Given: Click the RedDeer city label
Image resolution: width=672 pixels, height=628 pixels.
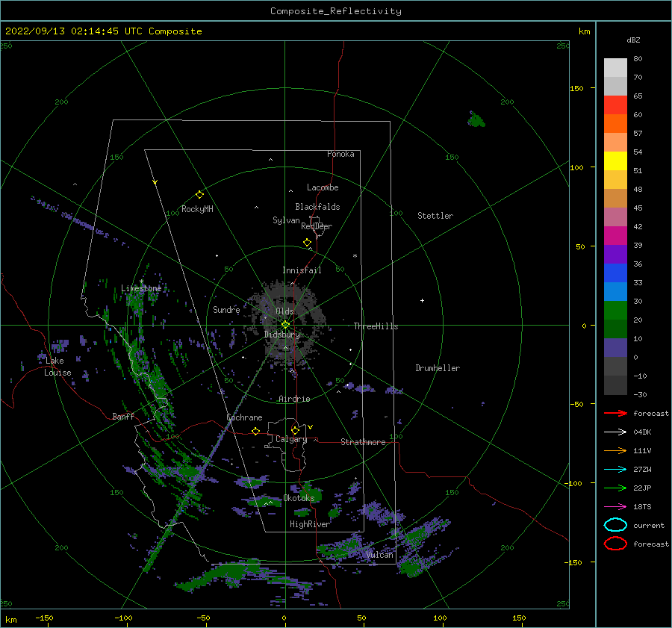Looking at the screenshot, I should (317, 226).
